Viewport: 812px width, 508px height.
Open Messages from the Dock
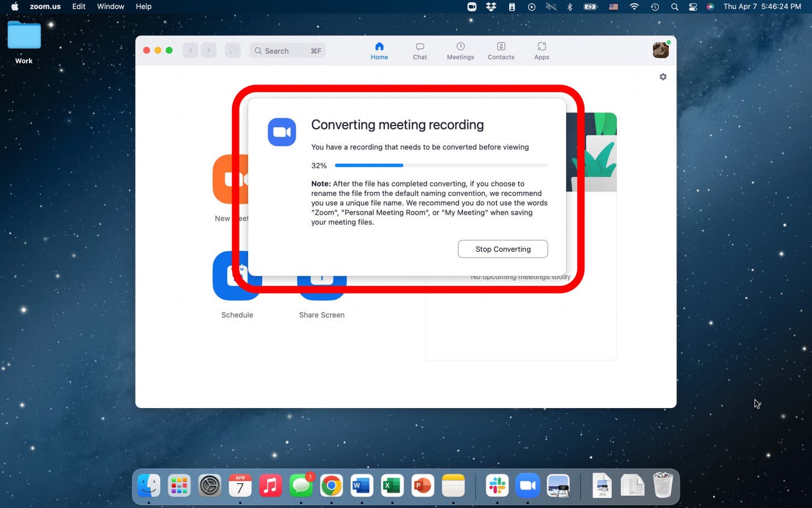click(x=301, y=486)
